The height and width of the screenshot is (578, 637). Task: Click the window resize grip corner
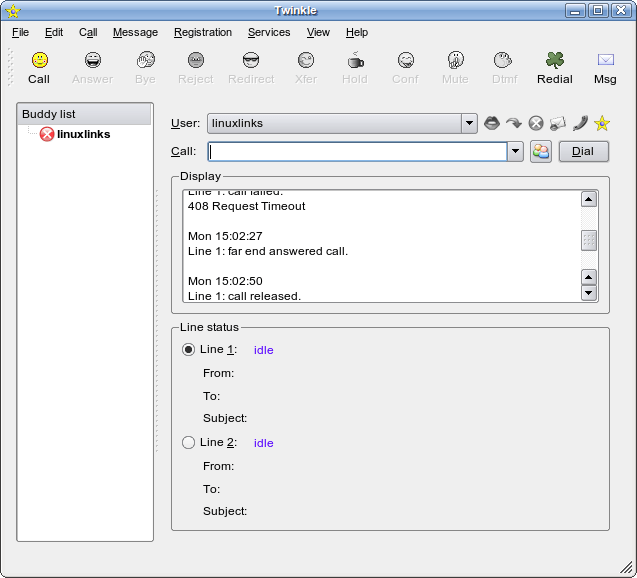pyautogui.click(x=627, y=568)
